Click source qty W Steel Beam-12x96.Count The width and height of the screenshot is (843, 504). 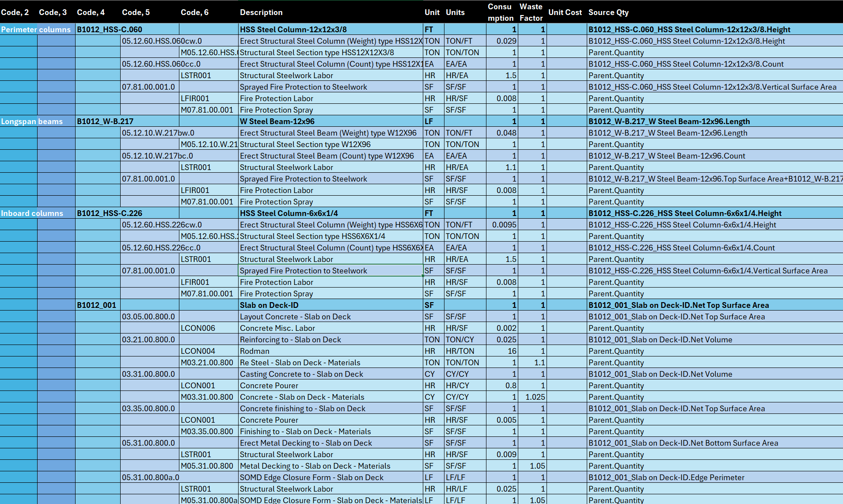[x=715, y=156]
